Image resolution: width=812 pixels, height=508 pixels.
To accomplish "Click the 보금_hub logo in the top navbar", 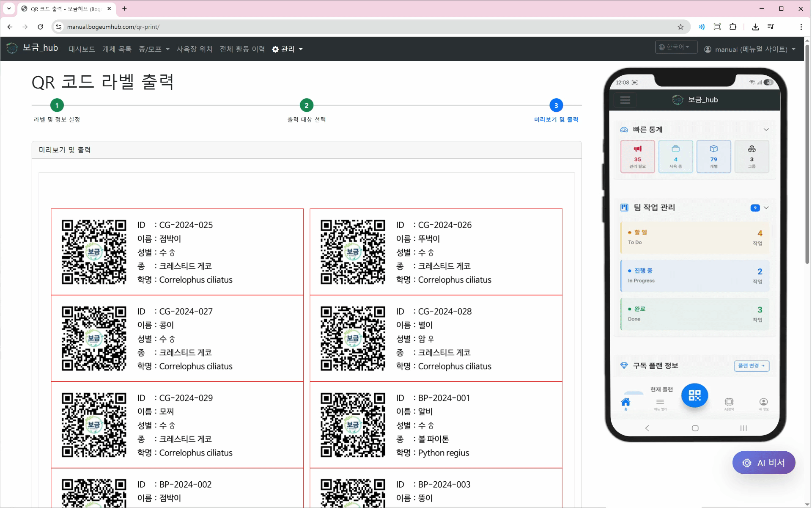I will click(x=33, y=48).
